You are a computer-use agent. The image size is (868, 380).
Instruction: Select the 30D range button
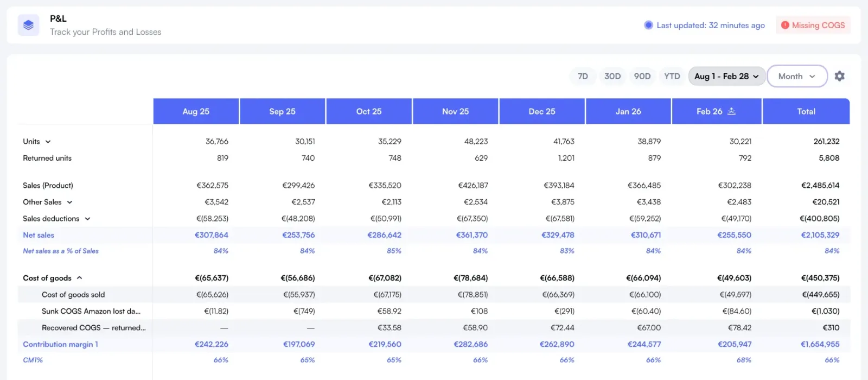[x=612, y=77]
